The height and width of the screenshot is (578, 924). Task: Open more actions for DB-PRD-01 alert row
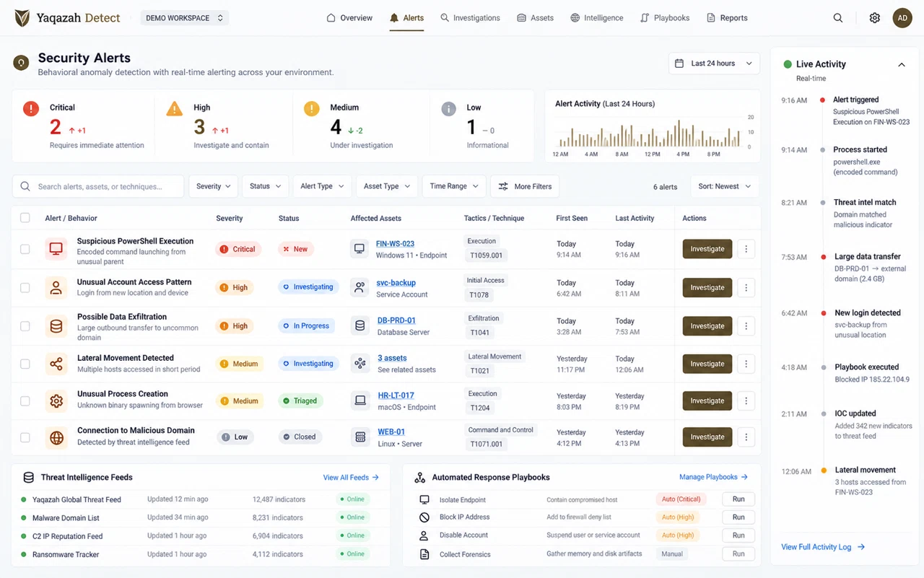point(746,325)
